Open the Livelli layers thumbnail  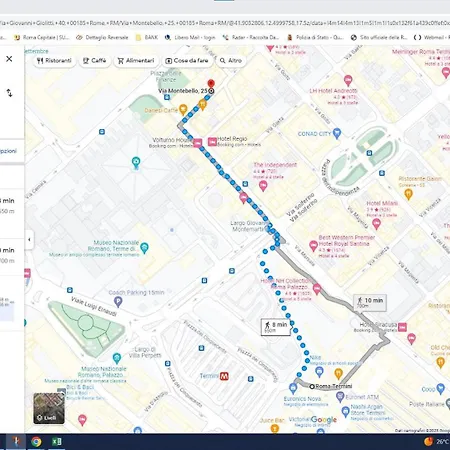[49, 408]
